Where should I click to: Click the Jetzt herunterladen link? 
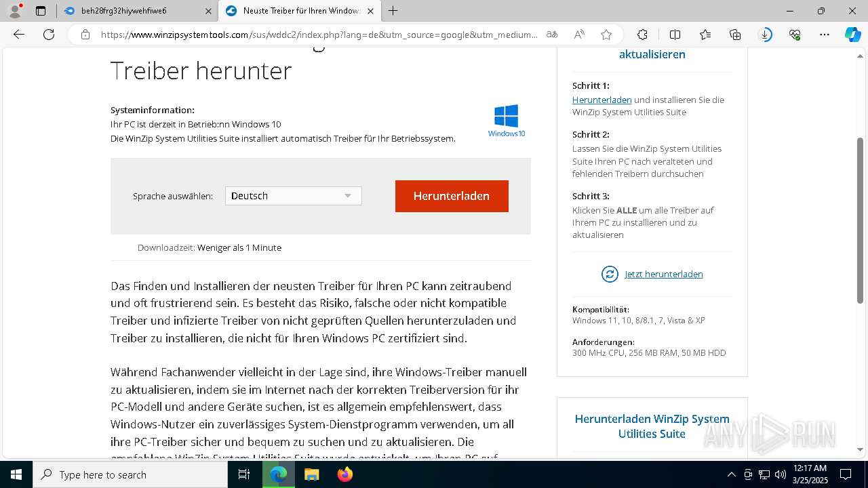[x=663, y=274]
